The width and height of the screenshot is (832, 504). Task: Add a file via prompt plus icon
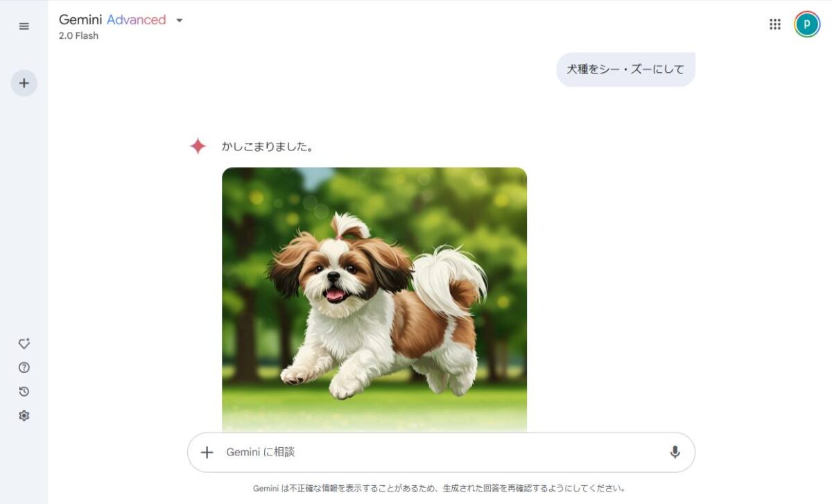click(x=207, y=452)
